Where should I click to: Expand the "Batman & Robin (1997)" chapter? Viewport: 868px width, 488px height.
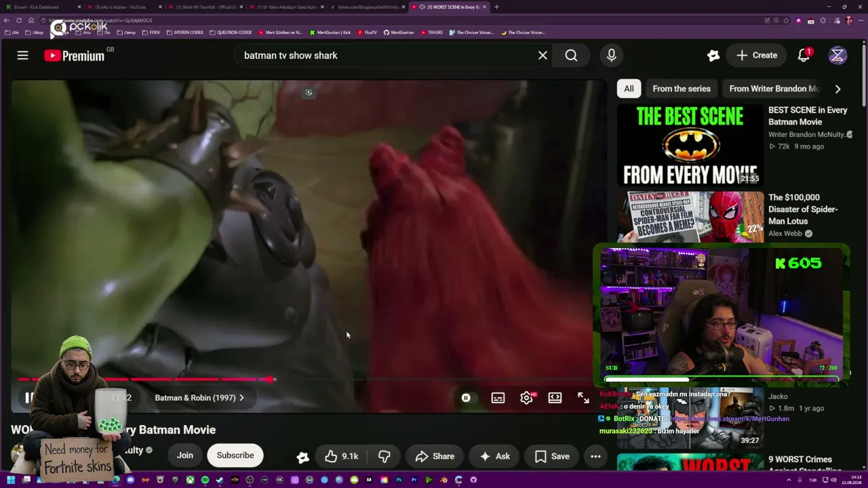[199, 398]
